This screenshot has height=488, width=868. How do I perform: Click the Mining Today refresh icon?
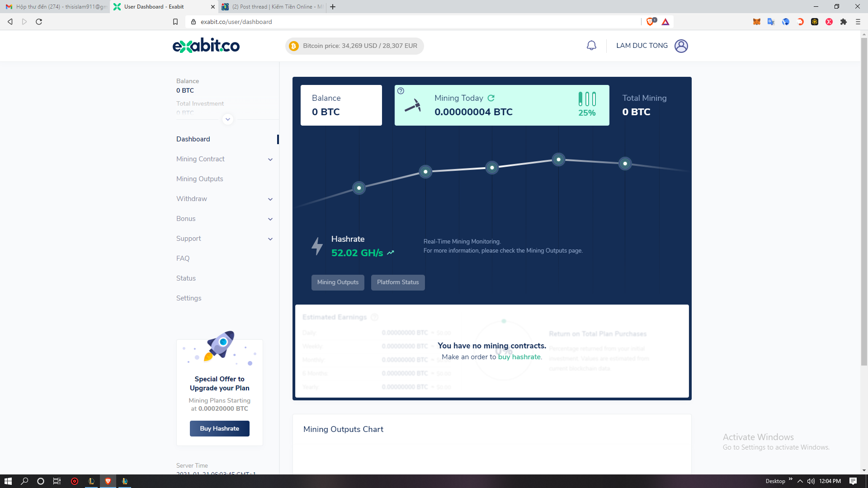(x=491, y=98)
